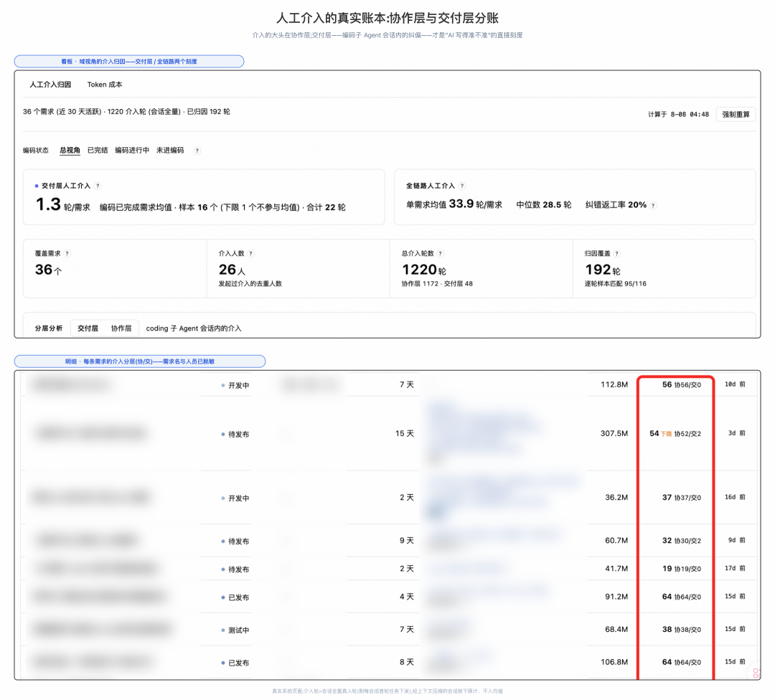775x700 pixels.
Task: Open the Token 成本 tab
Action: (x=105, y=85)
